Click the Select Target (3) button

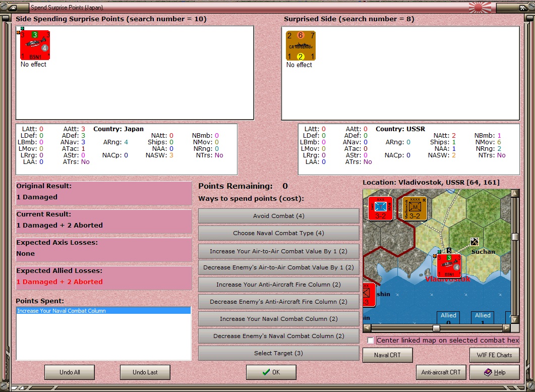click(x=279, y=353)
